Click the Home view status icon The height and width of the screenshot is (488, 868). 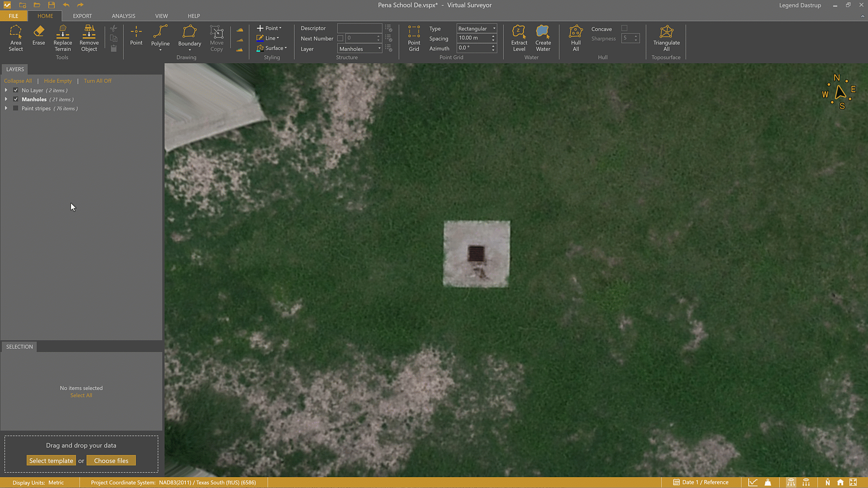pyautogui.click(x=840, y=482)
